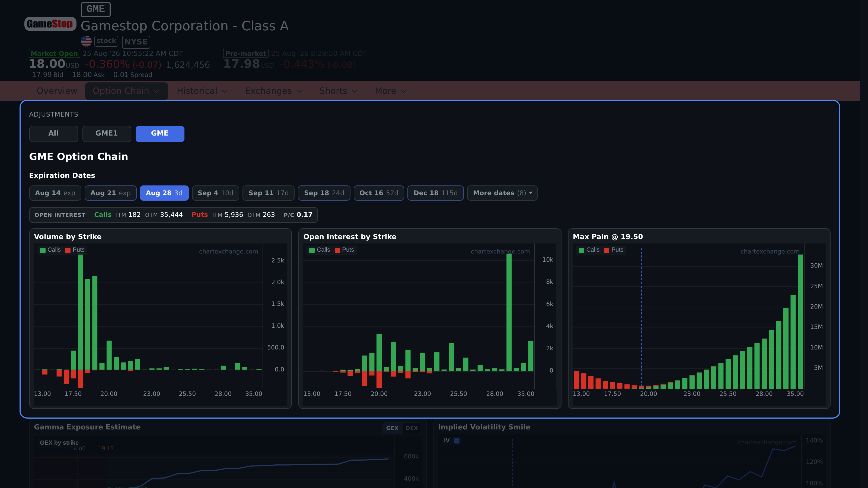
Task: Click the 35,444 OTM calls value
Action: [x=171, y=215]
